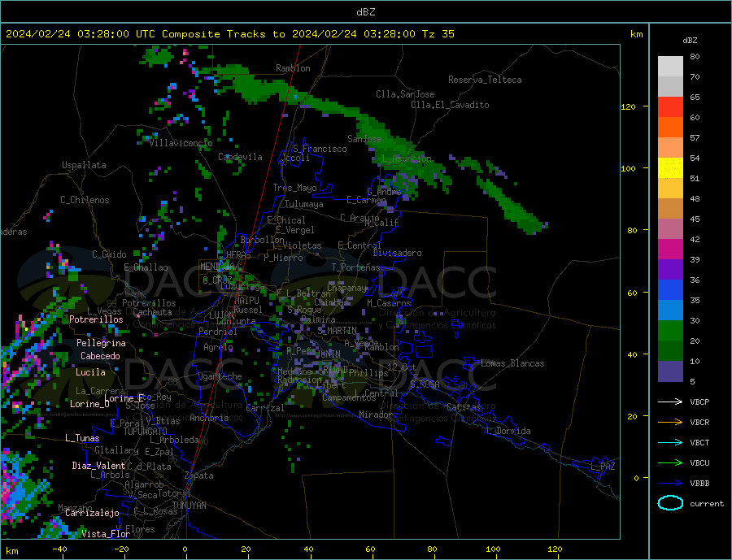Click the 'current' legend label
This screenshot has width=732, height=560.
(707, 504)
